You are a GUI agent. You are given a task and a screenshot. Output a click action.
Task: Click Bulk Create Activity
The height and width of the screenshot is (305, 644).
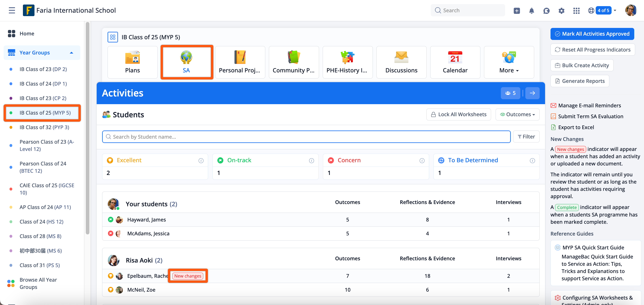582,65
